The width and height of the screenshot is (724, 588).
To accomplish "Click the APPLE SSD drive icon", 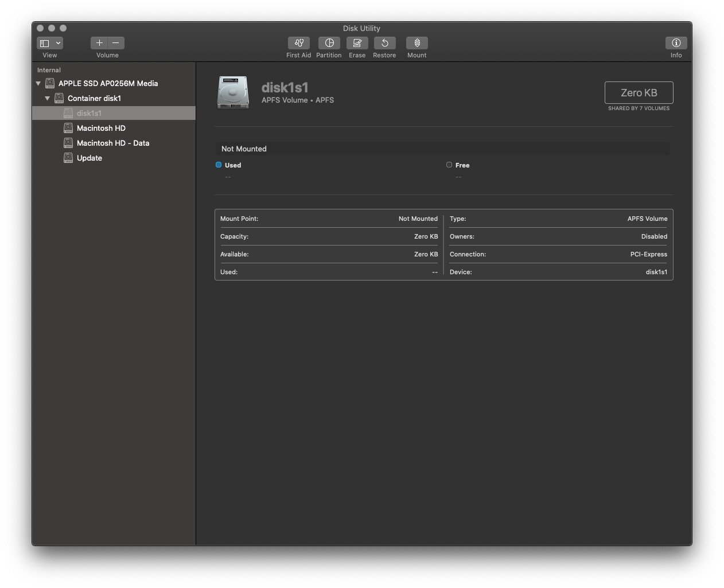I will coord(50,83).
